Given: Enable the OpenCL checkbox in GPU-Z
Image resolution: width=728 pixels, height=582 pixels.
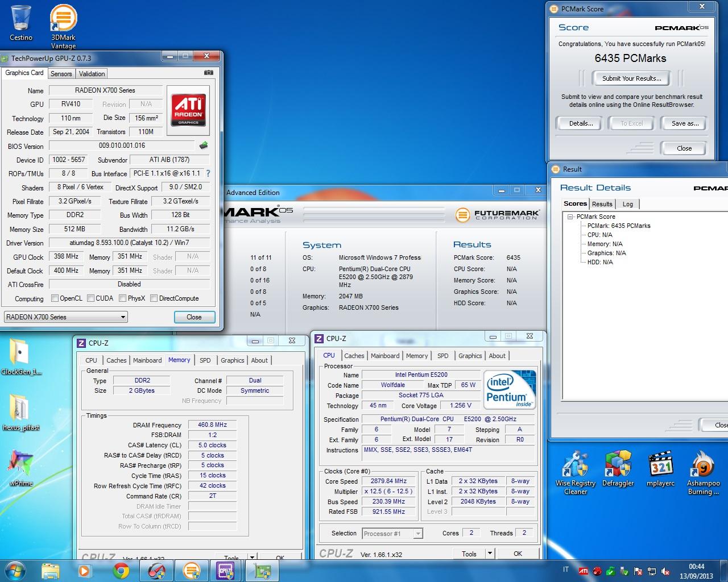Looking at the screenshot, I should (55, 298).
